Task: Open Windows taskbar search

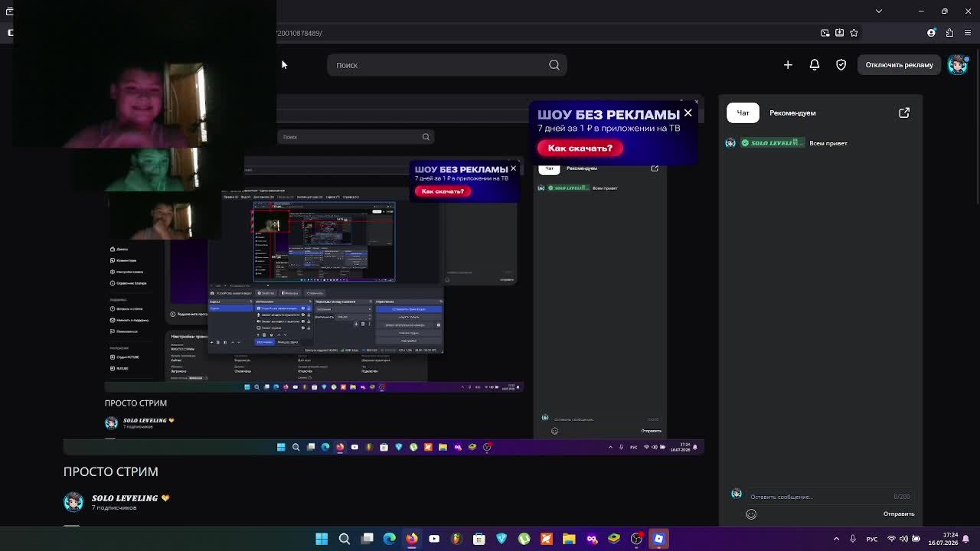Action: (x=345, y=539)
